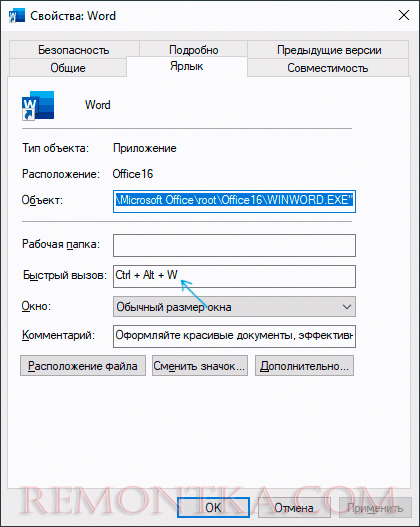Confirm with the OK button
Image resolution: width=420 pixels, height=527 pixels.
[x=213, y=508]
